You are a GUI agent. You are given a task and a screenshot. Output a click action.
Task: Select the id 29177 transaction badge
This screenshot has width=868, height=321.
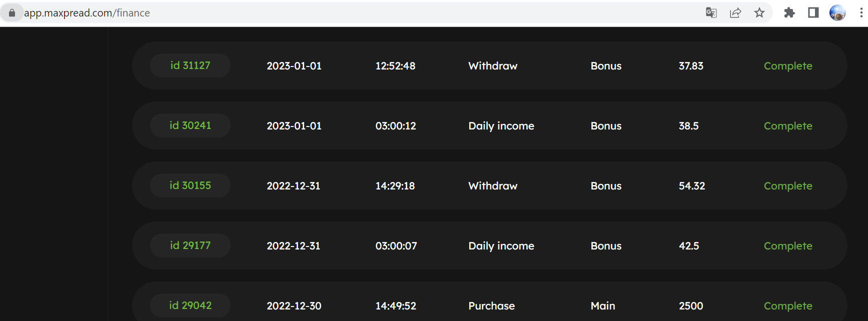pyautogui.click(x=190, y=245)
